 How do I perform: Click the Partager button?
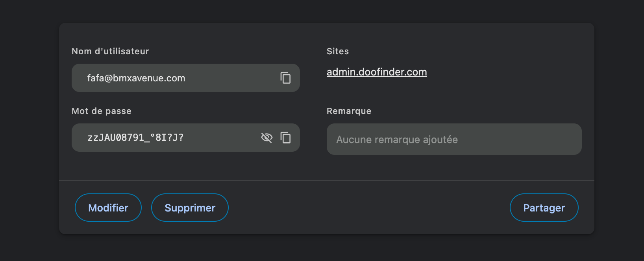[544, 208]
